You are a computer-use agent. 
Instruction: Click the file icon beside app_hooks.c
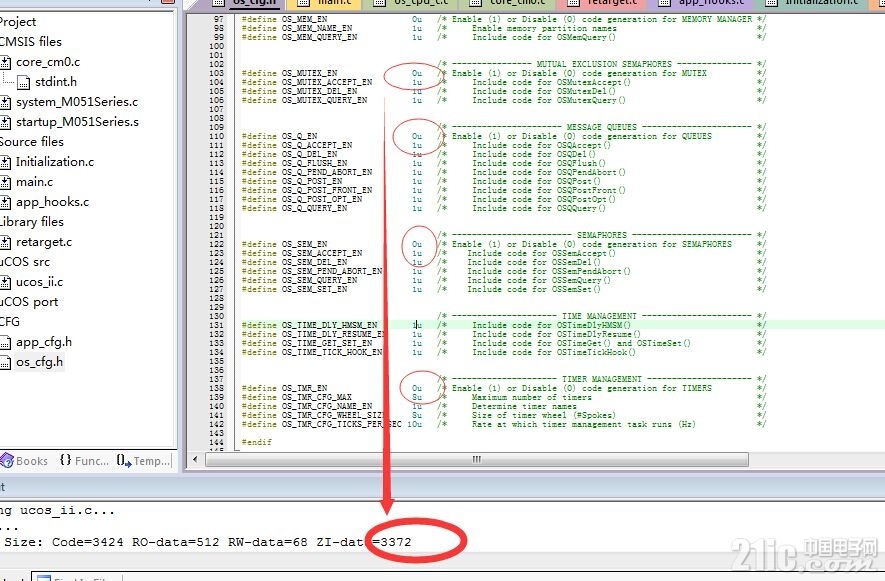(5, 203)
